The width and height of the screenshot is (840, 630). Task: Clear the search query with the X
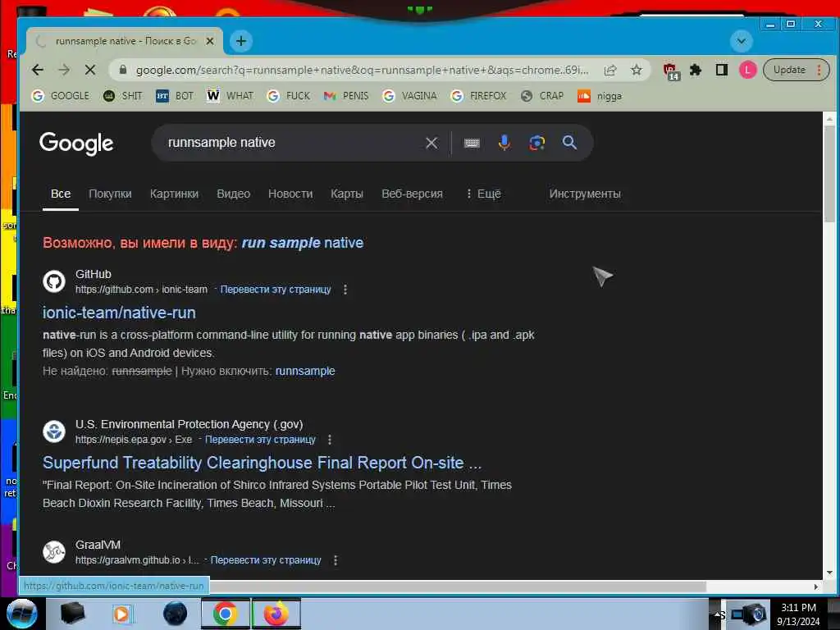click(431, 143)
